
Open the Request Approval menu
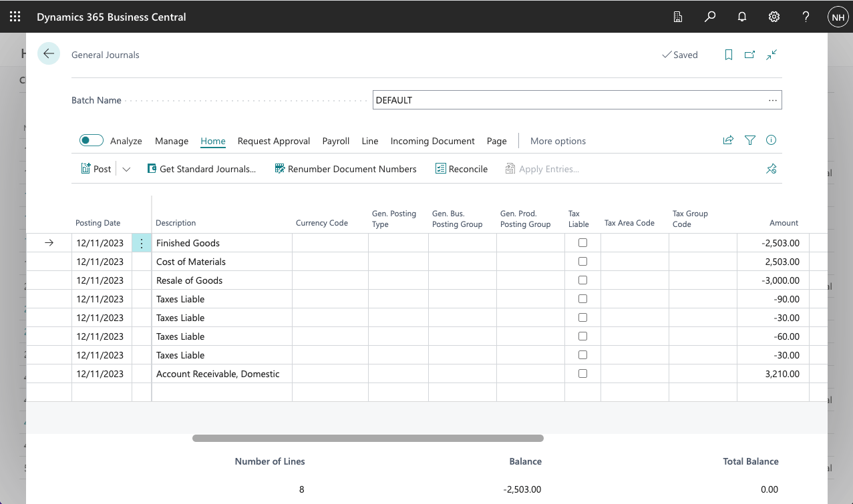(x=274, y=141)
